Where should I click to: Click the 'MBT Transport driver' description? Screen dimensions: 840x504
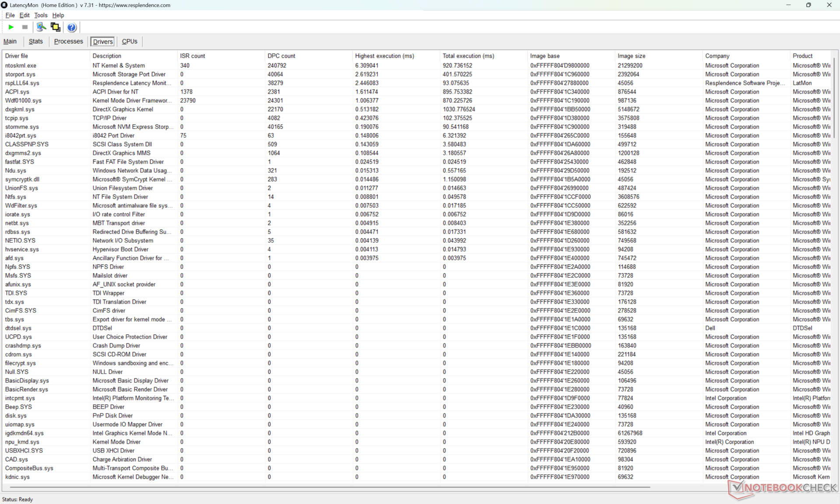coord(119,223)
